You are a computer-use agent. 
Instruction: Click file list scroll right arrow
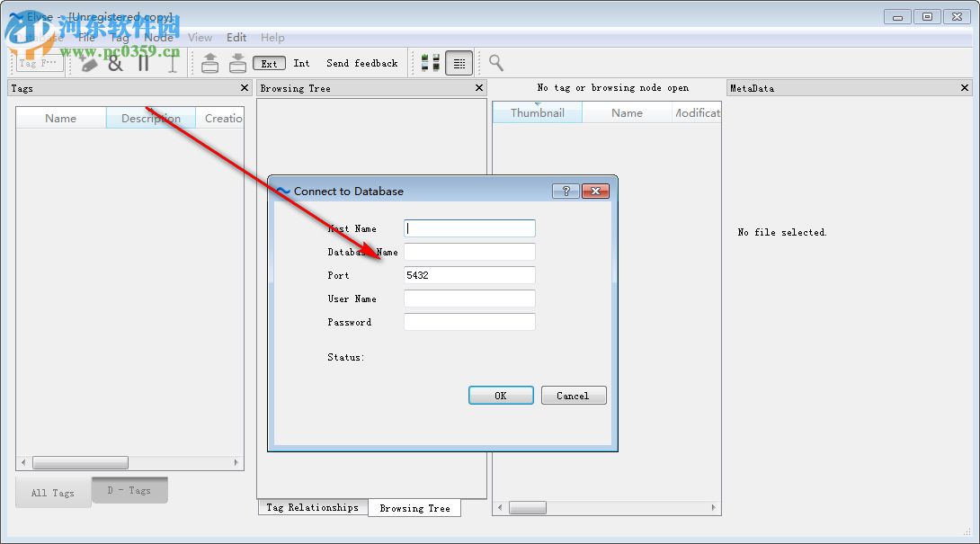[x=713, y=508]
